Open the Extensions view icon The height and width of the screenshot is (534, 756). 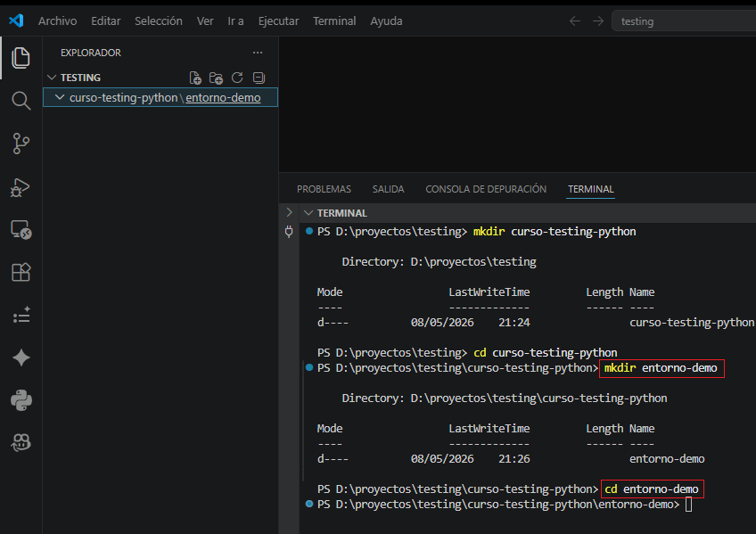point(21,272)
